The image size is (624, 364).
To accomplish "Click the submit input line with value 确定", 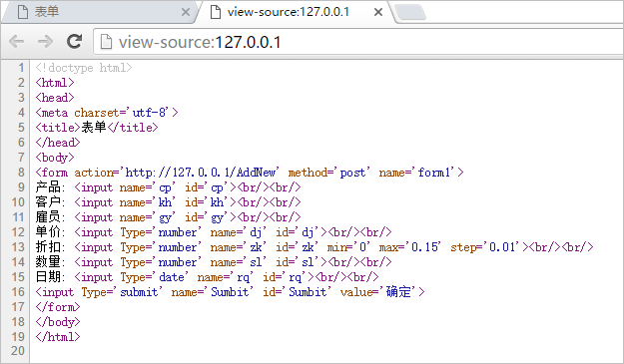I will [230, 292].
